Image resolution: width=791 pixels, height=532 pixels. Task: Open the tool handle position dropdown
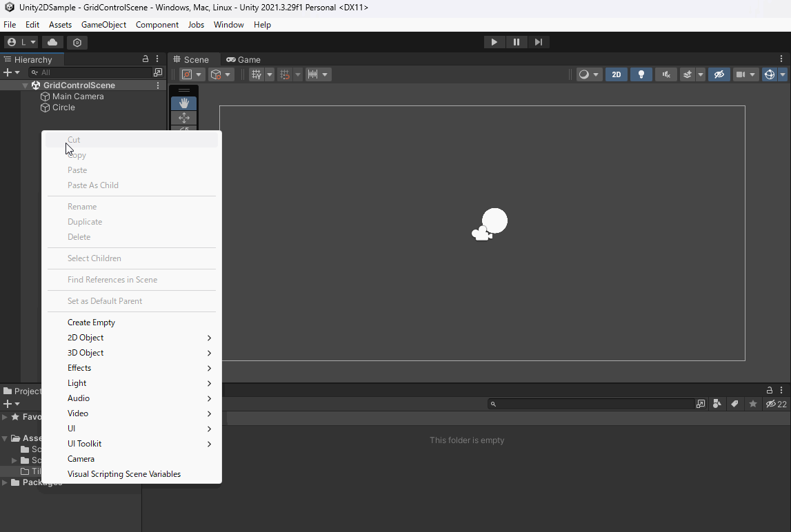coord(192,74)
